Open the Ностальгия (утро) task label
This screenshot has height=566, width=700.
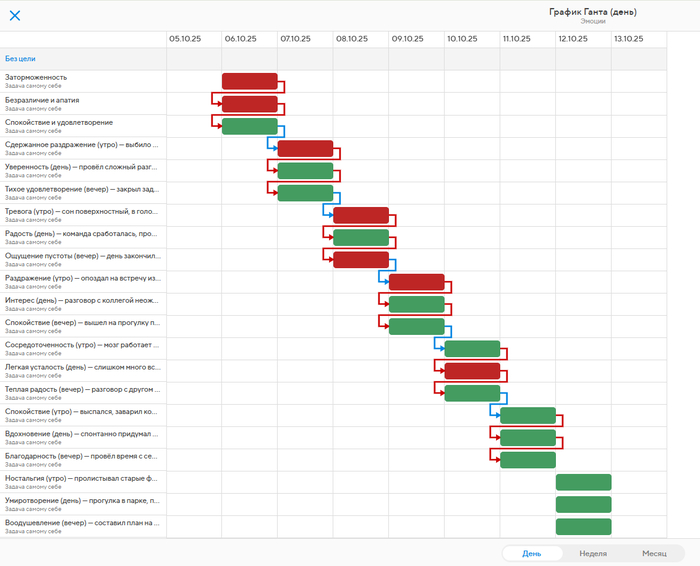pyautogui.click(x=80, y=478)
